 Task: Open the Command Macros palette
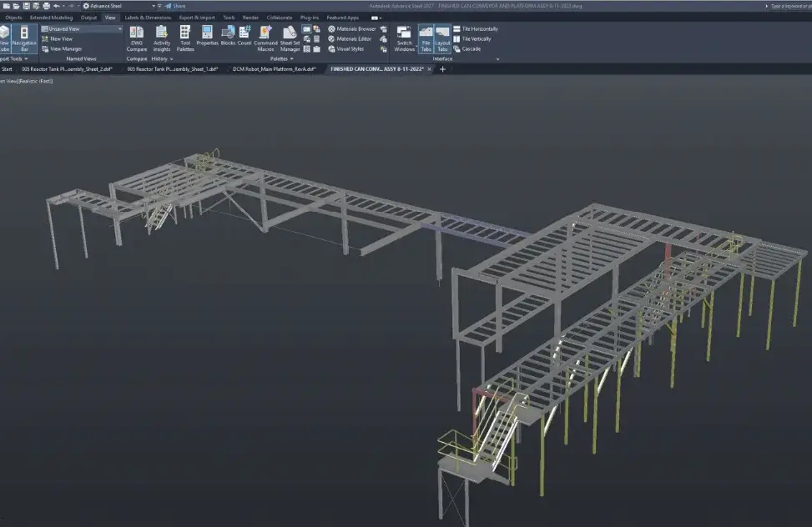tap(265, 38)
